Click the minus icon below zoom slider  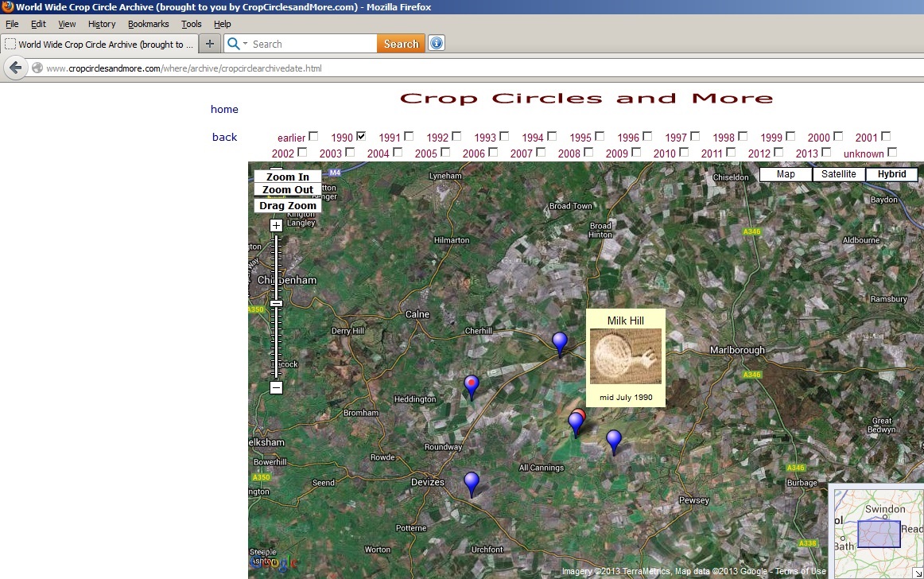pos(276,388)
